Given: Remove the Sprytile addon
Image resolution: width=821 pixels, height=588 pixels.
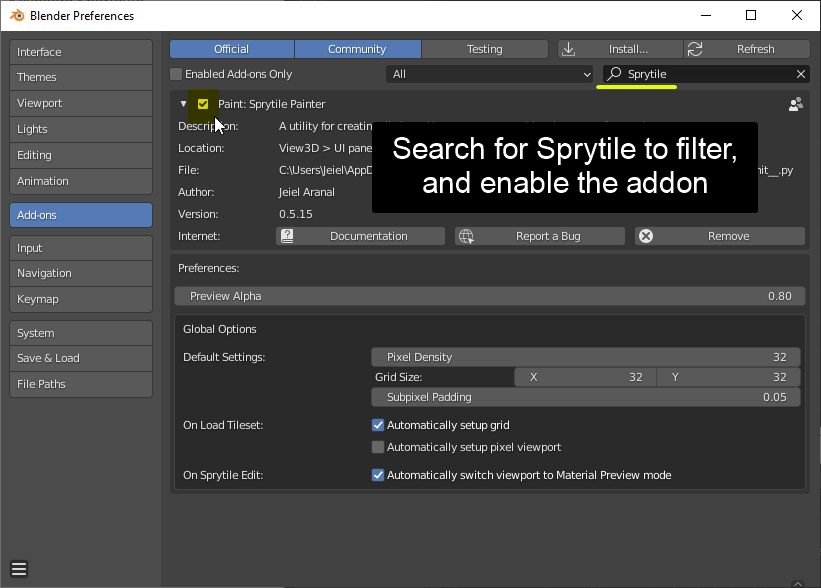Looking at the screenshot, I should pyautogui.click(x=720, y=236).
